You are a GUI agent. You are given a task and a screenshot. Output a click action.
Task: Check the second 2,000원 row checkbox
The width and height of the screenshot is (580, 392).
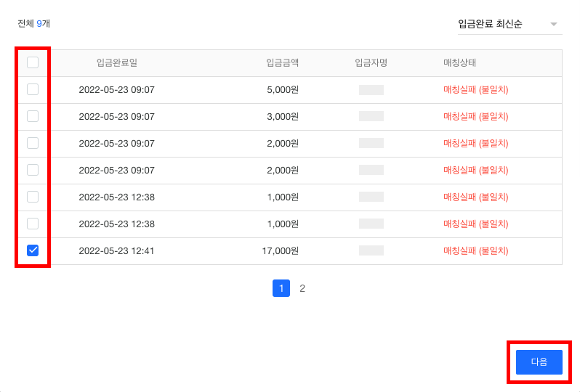click(x=33, y=170)
